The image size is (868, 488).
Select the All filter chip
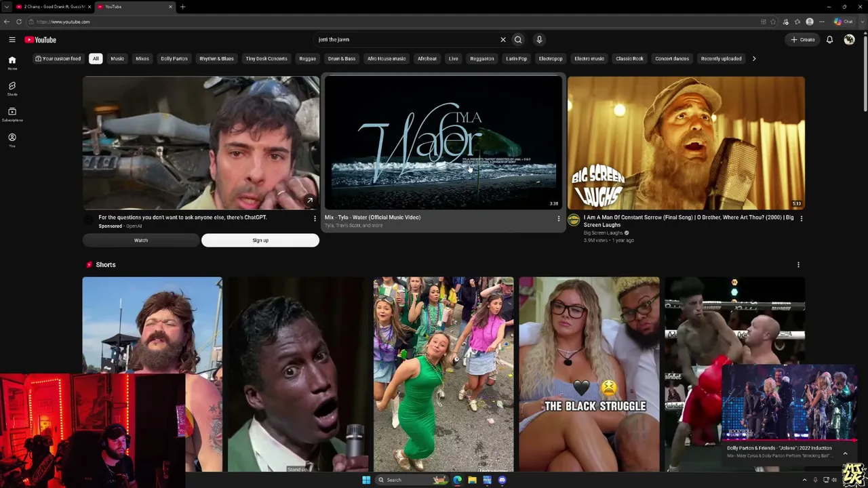(x=96, y=59)
